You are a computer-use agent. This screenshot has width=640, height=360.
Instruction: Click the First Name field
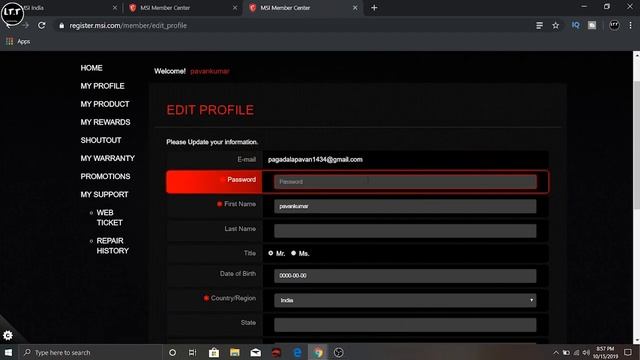405,206
